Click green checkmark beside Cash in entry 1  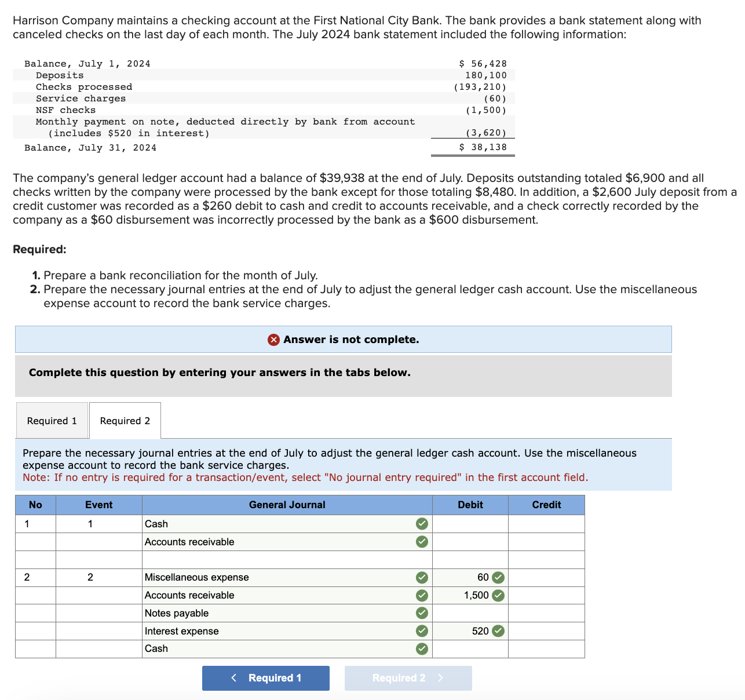point(422,524)
